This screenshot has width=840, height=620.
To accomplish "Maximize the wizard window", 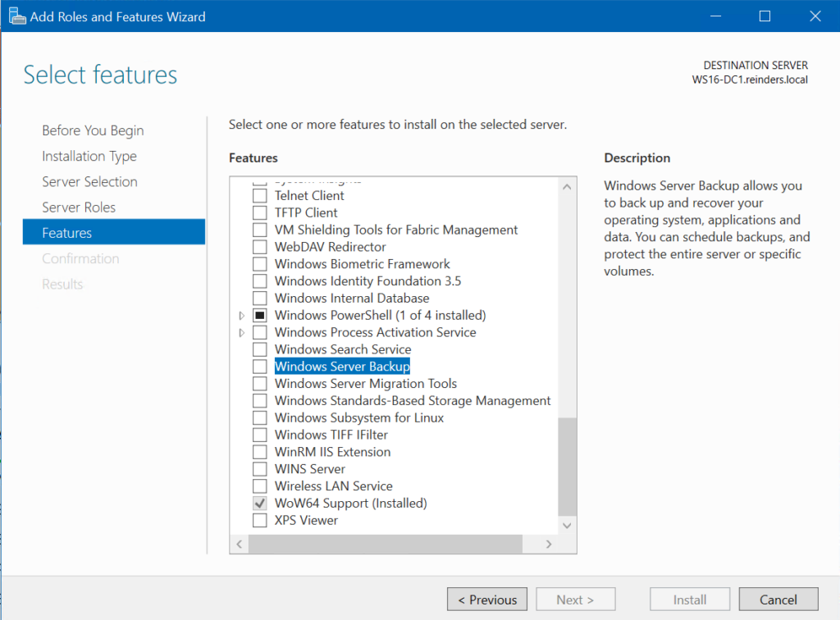I will point(765,16).
